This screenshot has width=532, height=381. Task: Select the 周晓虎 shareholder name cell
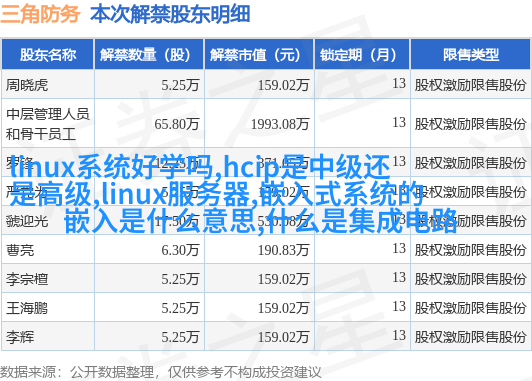tap(27, 85)
